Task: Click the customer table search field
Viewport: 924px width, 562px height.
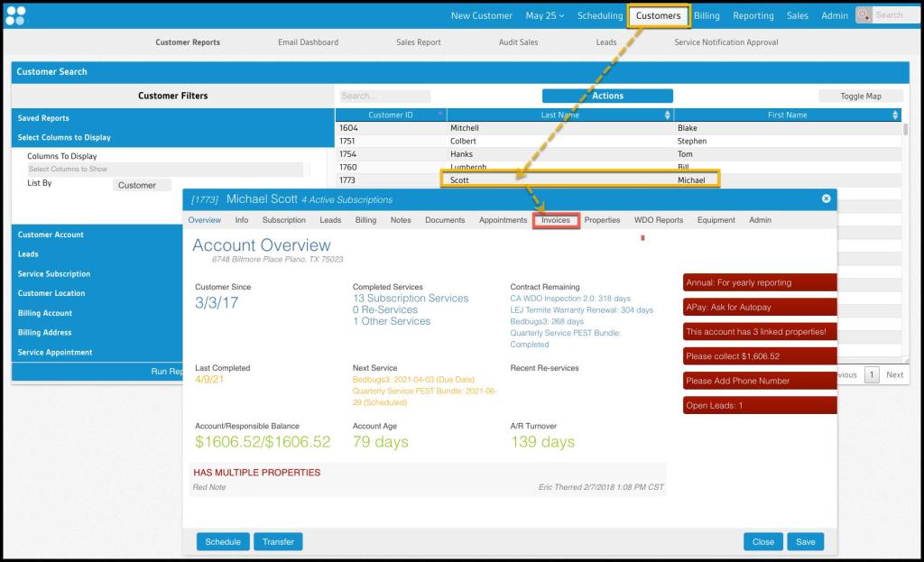Action: [385, 96]
